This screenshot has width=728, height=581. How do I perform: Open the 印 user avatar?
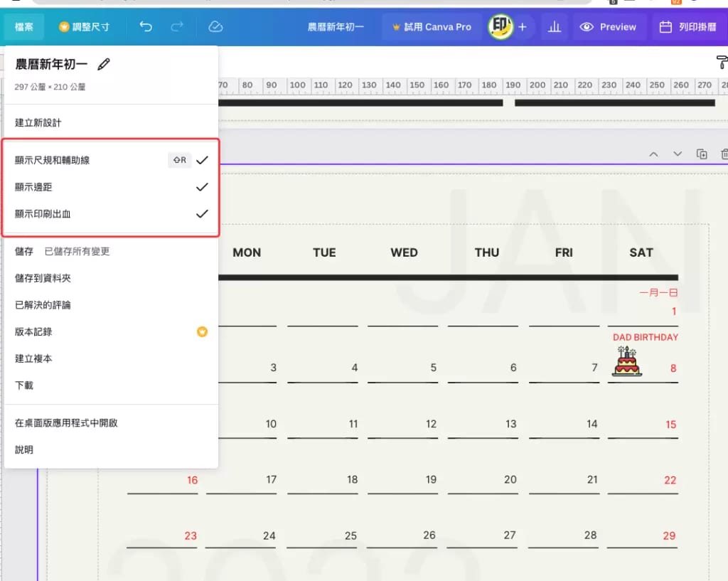(500, 26)
